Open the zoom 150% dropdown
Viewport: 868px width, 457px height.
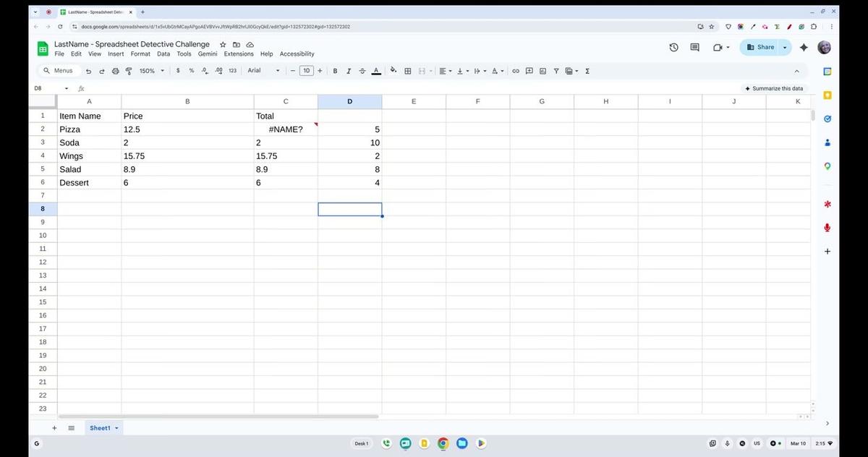151,71
